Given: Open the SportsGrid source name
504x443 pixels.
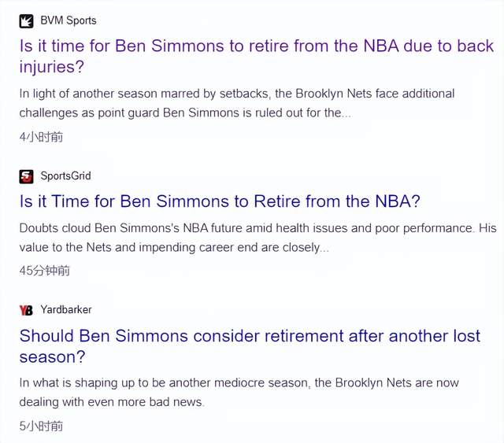Looking at the screenshot, I should click(65, 176).
